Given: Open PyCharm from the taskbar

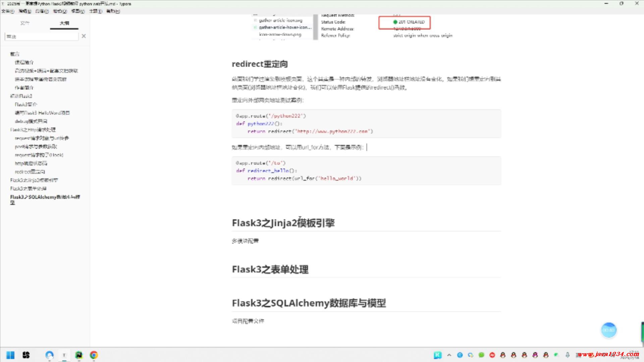Looking at the screenshot, I should click(79, 355).
